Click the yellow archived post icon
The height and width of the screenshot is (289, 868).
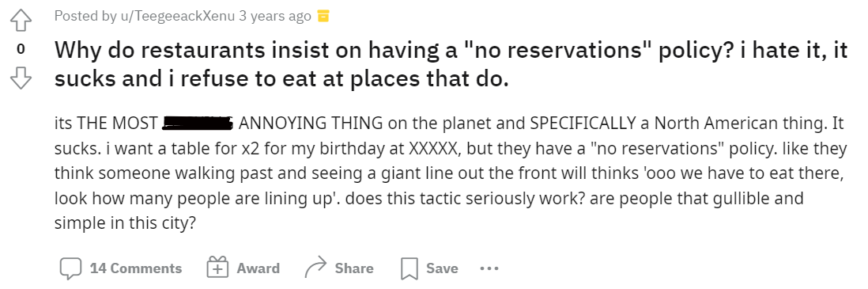323,17
